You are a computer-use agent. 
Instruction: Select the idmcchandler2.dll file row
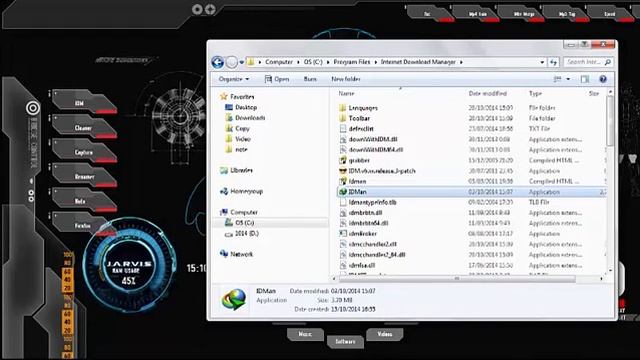pyautogui.click(x=471, y=244)
